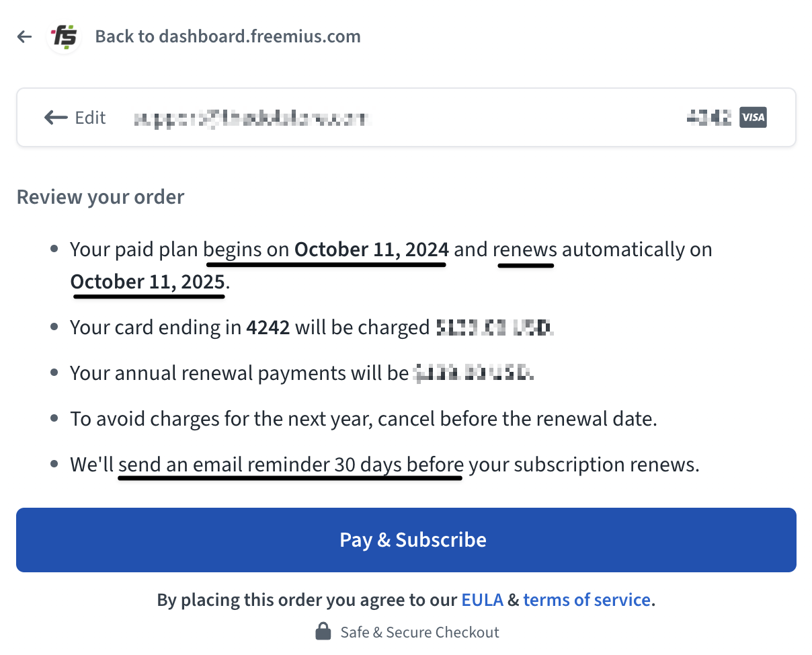The height and width of the screenshot is (655, 812).
Task: Click the October 11, 2024 start date
Action: 372,249
